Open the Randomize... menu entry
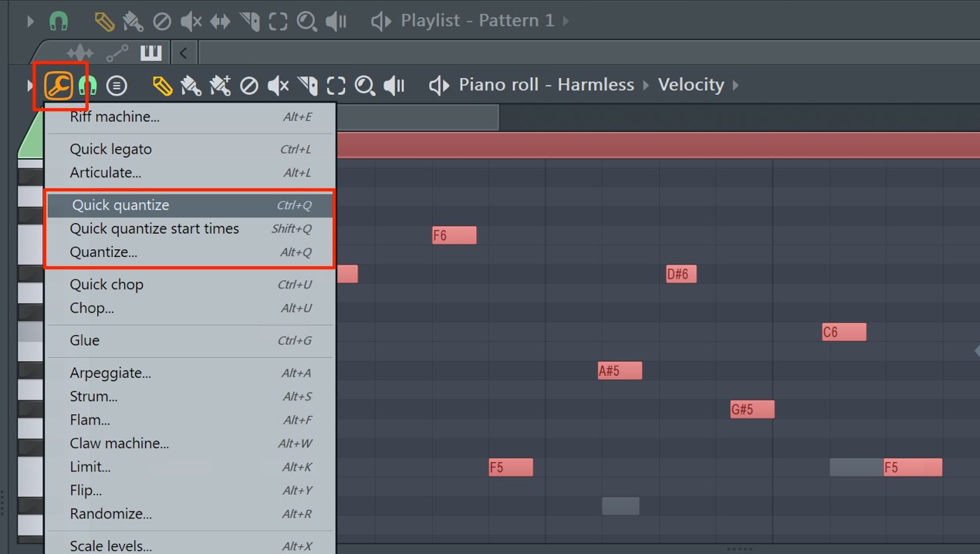Image resolution: width=980 pixels, height=554 pixels. [191, 514]
